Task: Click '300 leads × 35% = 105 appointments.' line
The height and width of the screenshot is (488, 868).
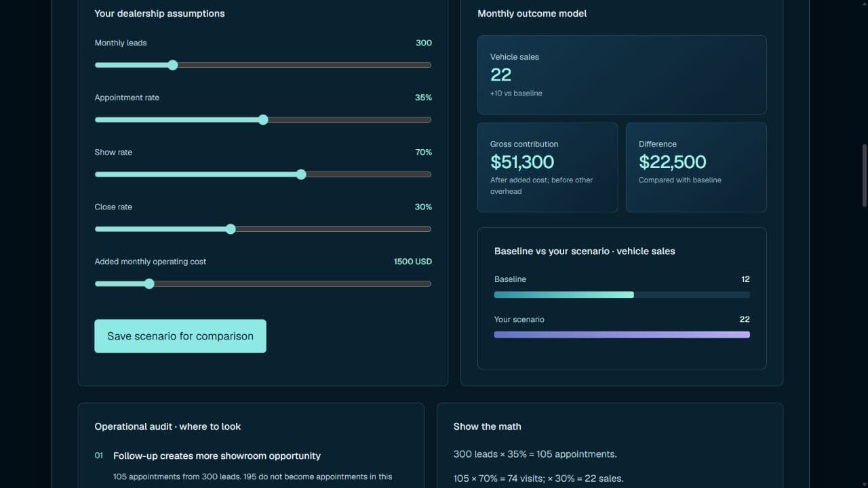Action: pos(535,454)
